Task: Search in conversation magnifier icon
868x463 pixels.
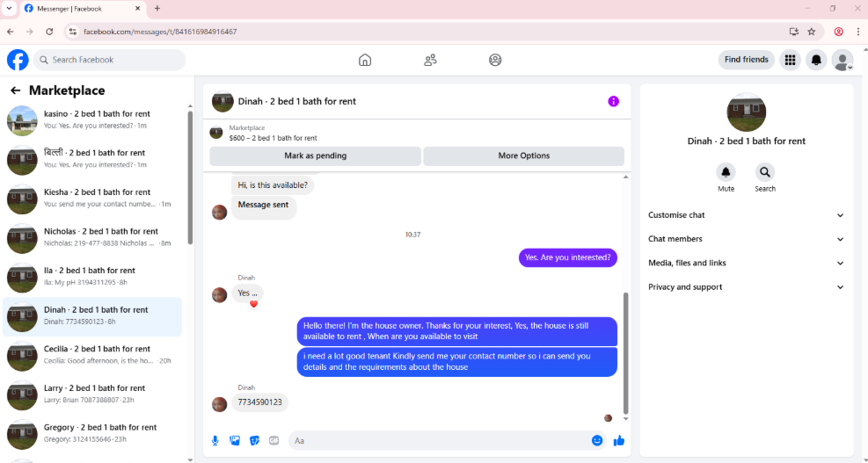Action: coord(765,172)
